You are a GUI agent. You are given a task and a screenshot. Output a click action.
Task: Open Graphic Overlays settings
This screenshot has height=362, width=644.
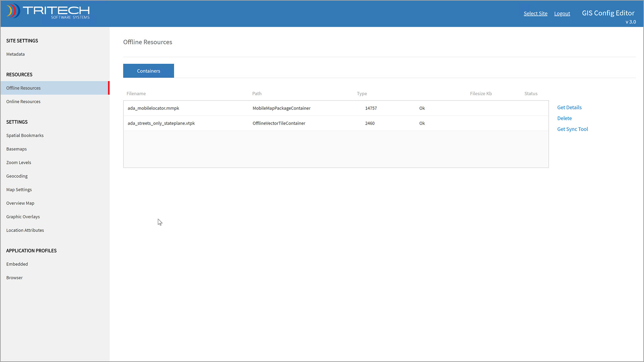point(23,217)
